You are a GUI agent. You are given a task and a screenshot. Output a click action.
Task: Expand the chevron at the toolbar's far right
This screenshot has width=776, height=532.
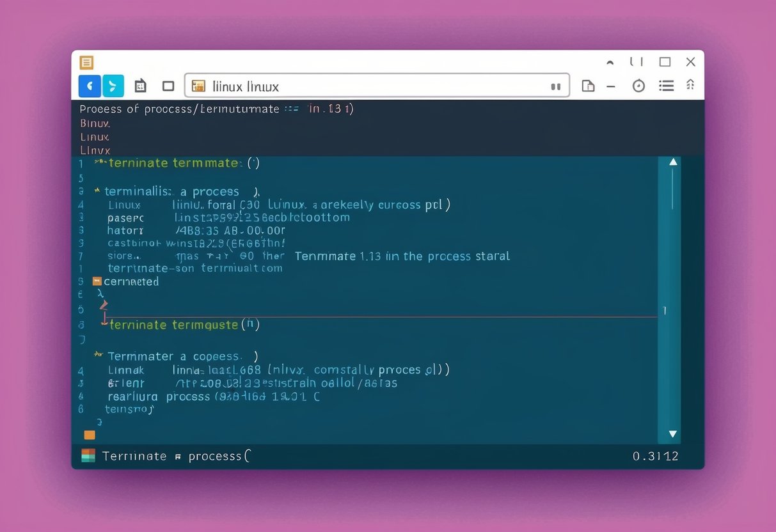690,84
